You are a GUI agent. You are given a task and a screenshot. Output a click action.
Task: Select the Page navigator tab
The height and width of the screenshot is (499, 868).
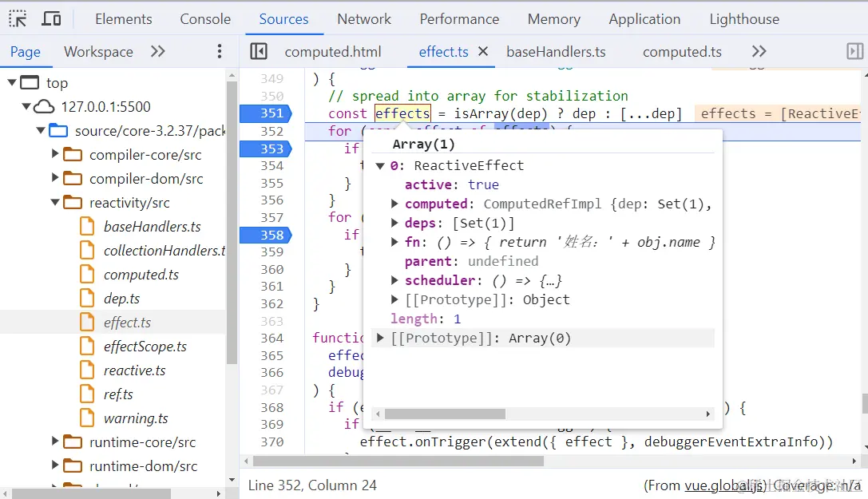click(x=26, y=51)
